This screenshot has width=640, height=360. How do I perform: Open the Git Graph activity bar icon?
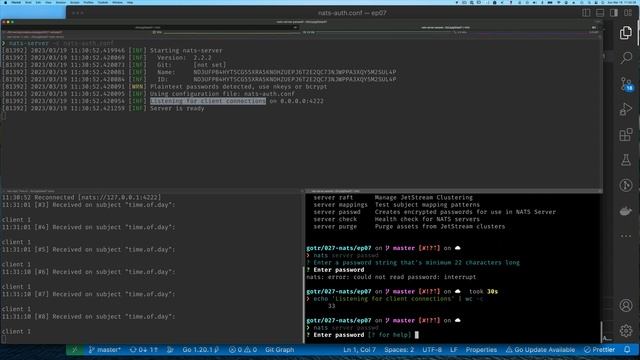pos(626,185)
